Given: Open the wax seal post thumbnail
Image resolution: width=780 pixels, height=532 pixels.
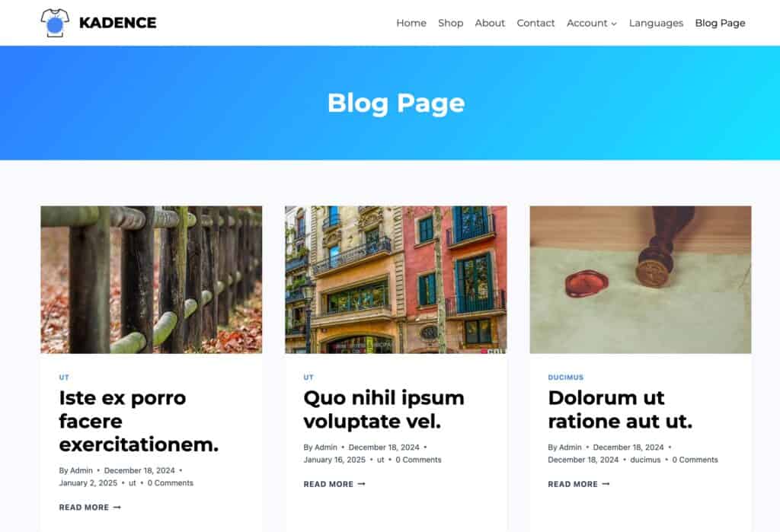Looking at the screenshot, I should click(x=640, y=279).
